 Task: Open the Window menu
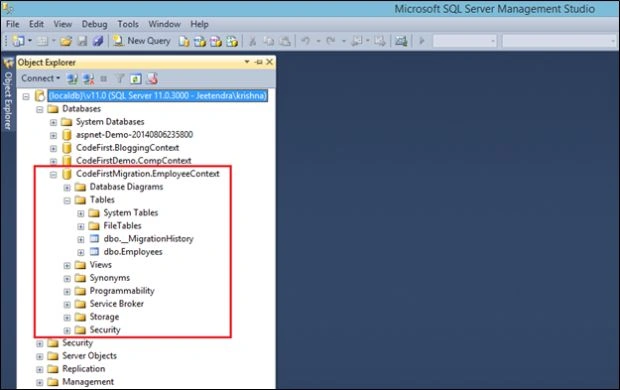click(x=164, y=24)
